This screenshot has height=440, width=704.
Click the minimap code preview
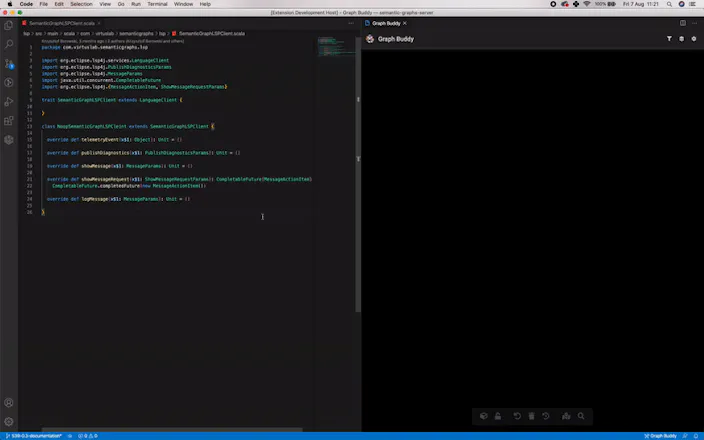coord(336,47)
